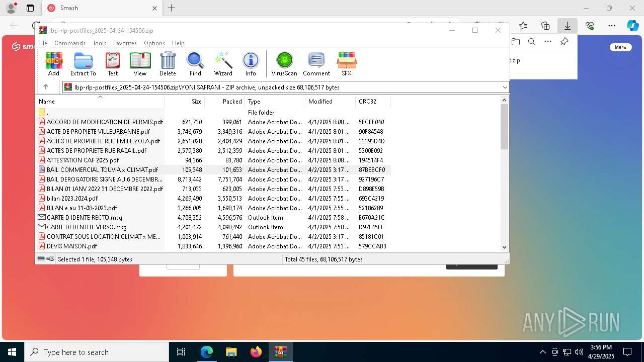
Task: Click the Add toolbar icon in WinRAR
Action: click(54, 64)
